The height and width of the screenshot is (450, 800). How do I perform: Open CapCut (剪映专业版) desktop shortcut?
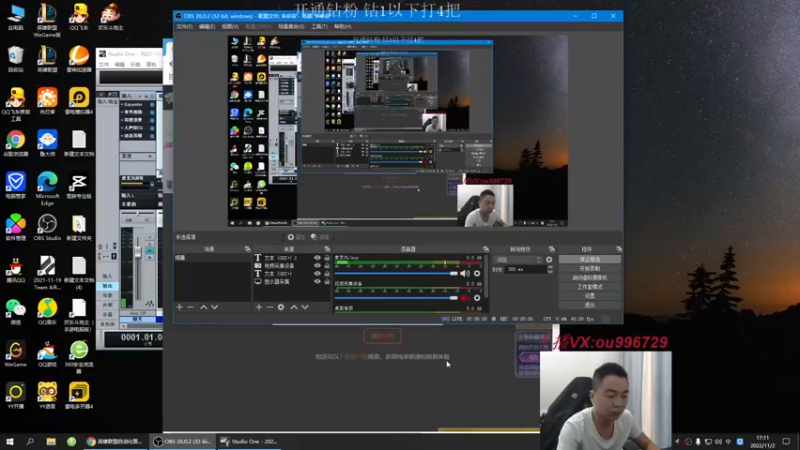[x=79, y=185]
